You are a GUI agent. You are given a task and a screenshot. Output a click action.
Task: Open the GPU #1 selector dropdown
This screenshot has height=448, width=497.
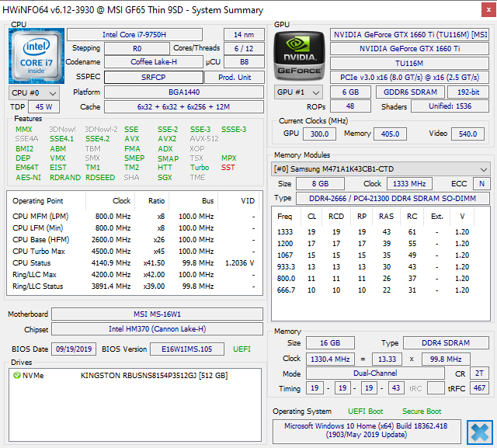click(298, 92)
